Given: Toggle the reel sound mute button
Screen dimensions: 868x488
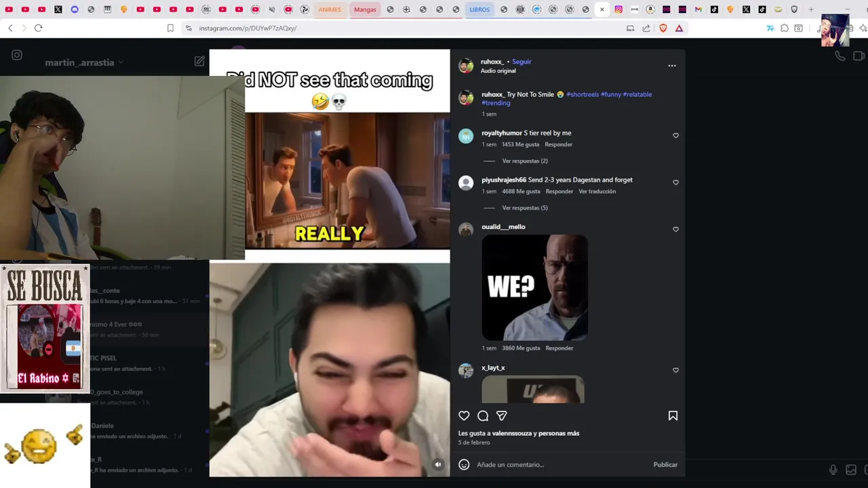Looking at the screenshot, I should click(x=438, y=465).
